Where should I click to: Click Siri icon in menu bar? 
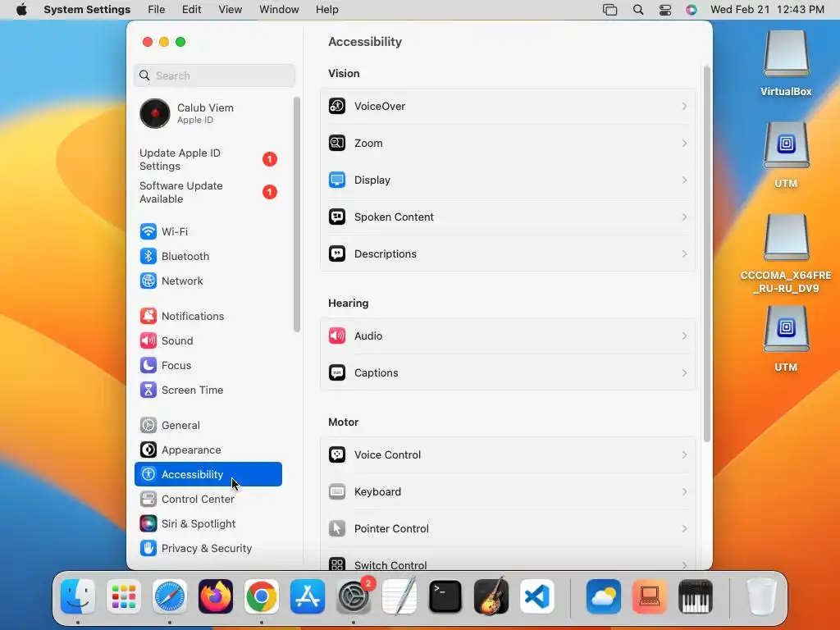pyautogui.click(x=692, y=10)
